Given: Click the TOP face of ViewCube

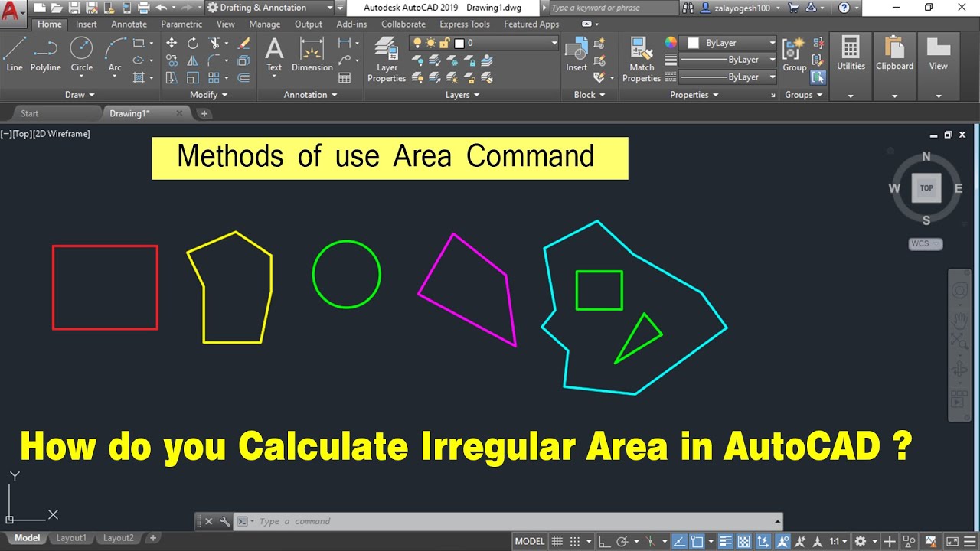Looking at the screenshot, I should coord(926,187).
